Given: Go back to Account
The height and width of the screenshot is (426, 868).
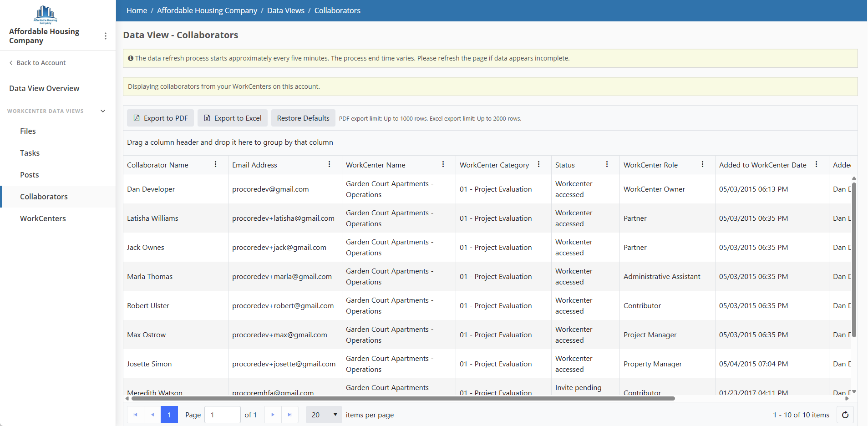Looking at the screenshot, I should pyautogui.click(x=37, y=63).
